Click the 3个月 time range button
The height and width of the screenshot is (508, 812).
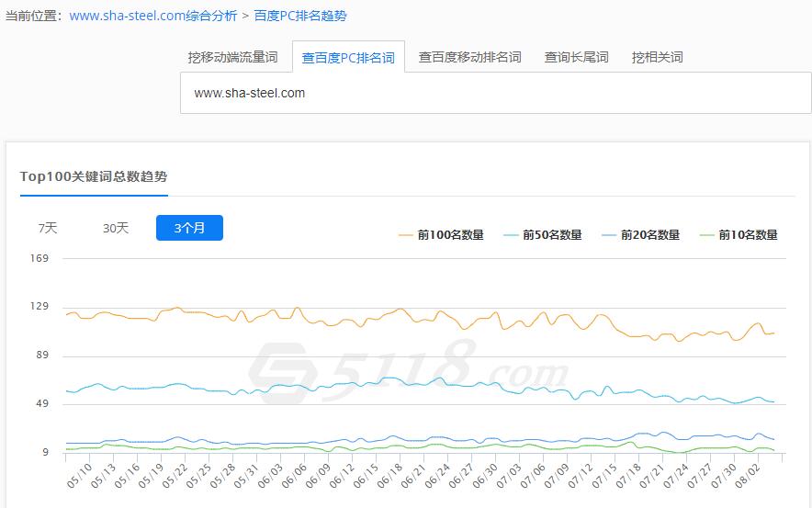point(189,228)
